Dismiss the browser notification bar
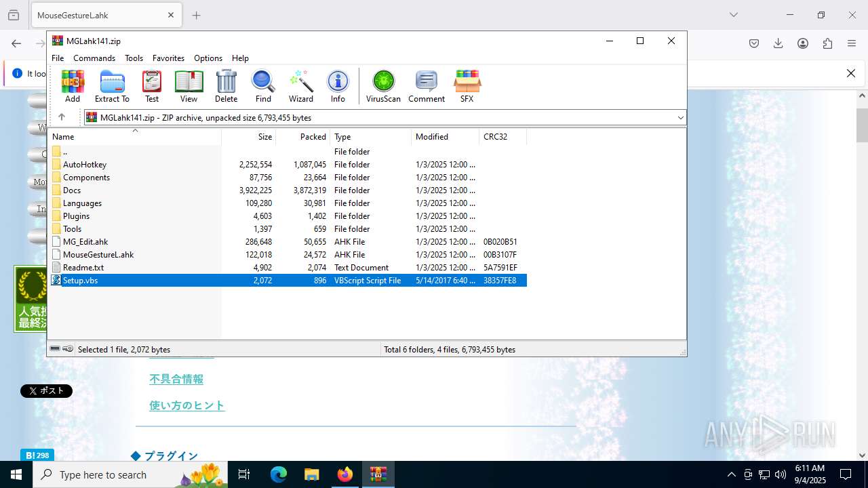The height and width of the screenshot is (488, 868). 851,73
